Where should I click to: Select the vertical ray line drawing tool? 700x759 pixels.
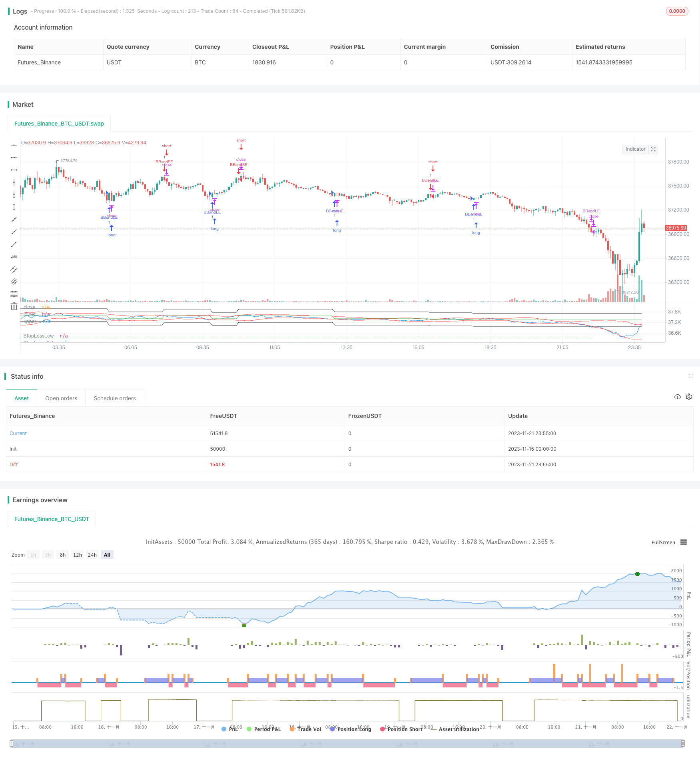click(14, 195)
